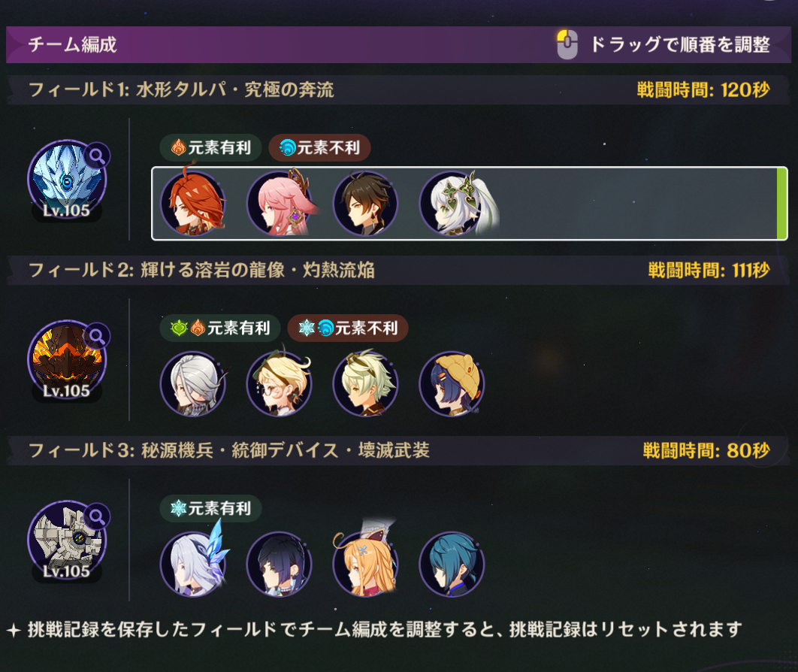Select the フィールド2 header bar
798x672 pixels.
tap(398, 270)
